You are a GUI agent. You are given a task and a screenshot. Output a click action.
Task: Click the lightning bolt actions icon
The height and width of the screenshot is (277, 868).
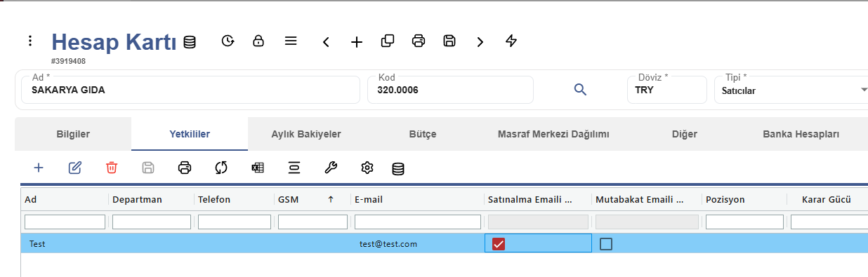(511, 41)
